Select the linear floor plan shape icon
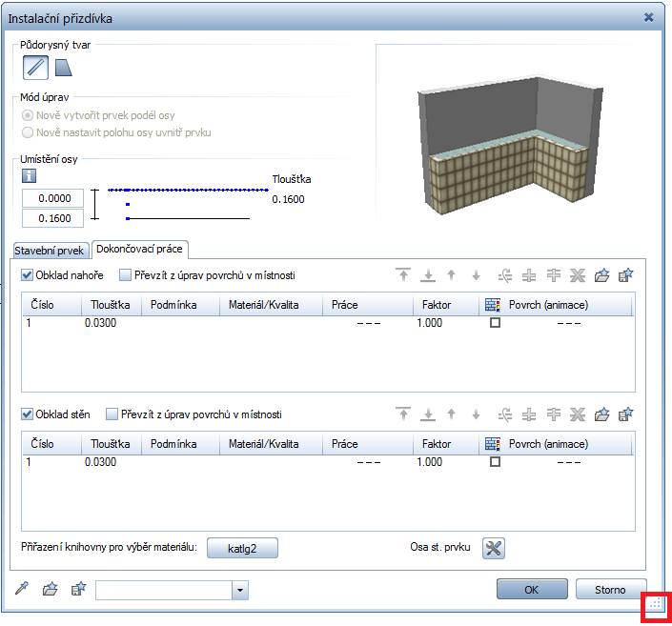Screen dimensions: 672x626 pos(36,67)
